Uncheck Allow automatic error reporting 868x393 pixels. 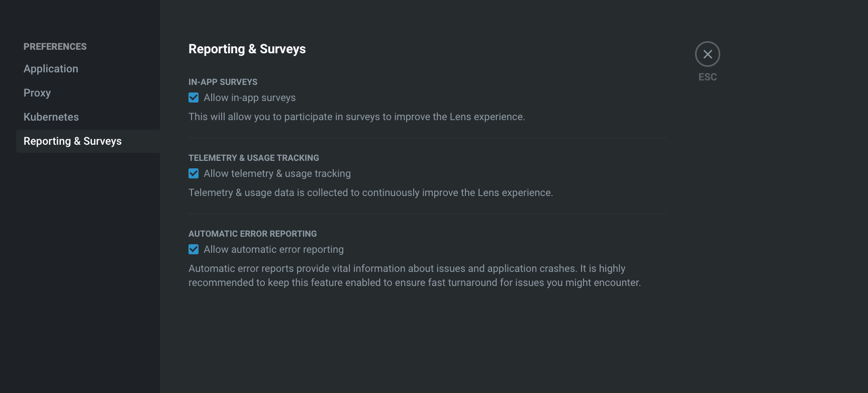point(194,249)
